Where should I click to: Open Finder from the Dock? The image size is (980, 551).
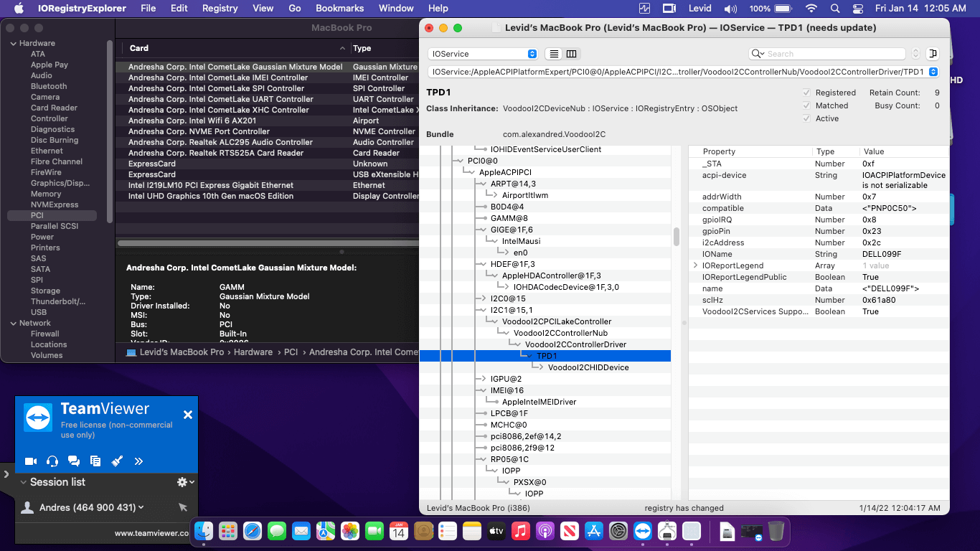coord(204,531)
